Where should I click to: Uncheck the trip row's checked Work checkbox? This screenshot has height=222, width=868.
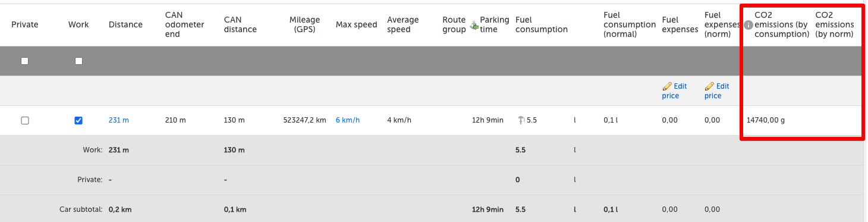pyautogui.click(x=78, y=120)
